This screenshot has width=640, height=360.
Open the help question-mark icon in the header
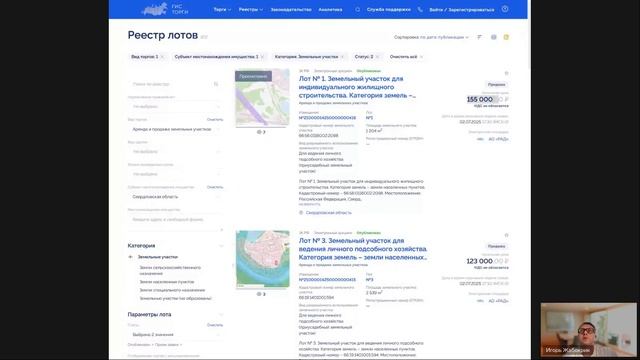pos(505,9)
